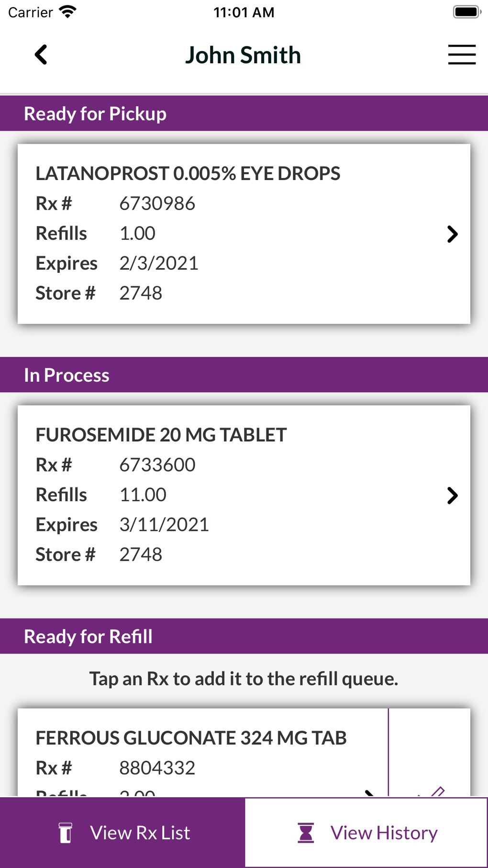Expand Latanoprost details with its chevron
This screenshot has width=488, height=868.
pos(452,234)
